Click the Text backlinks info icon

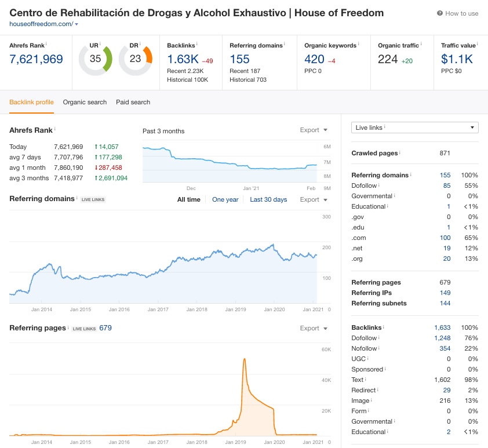point(365,379)
